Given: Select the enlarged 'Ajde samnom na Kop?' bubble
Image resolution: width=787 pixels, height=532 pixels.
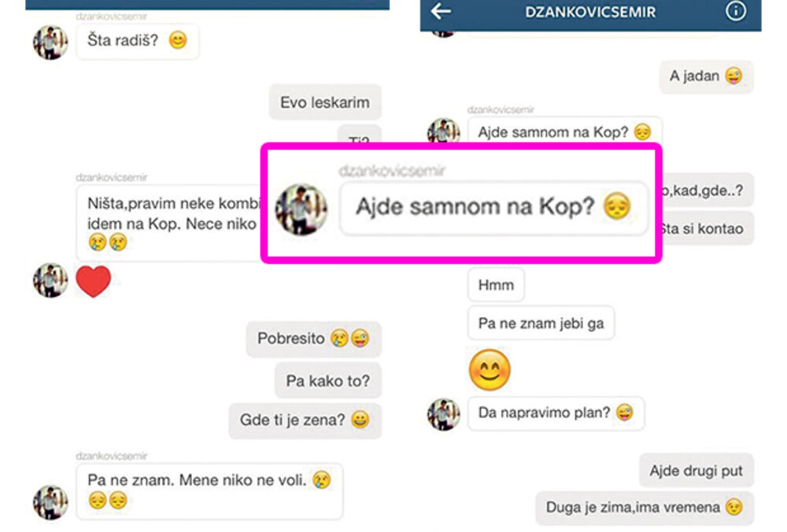Looking at the screenshot, I should point(493,207).
